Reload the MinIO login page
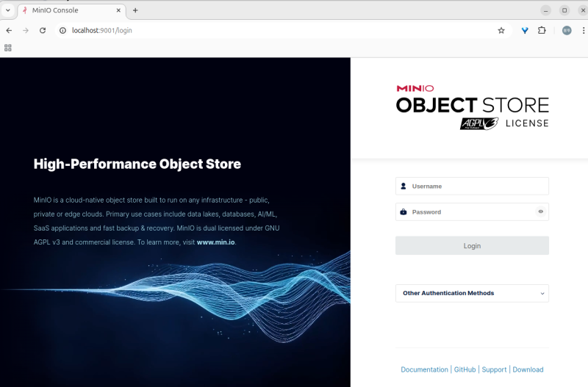 click(x=43, y=30)
